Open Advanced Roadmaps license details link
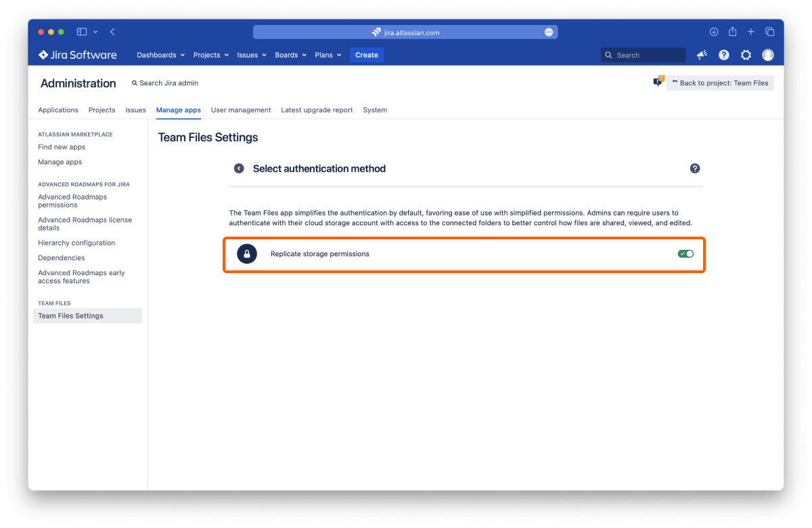This screenshot has width=812, height=528. 85,224
